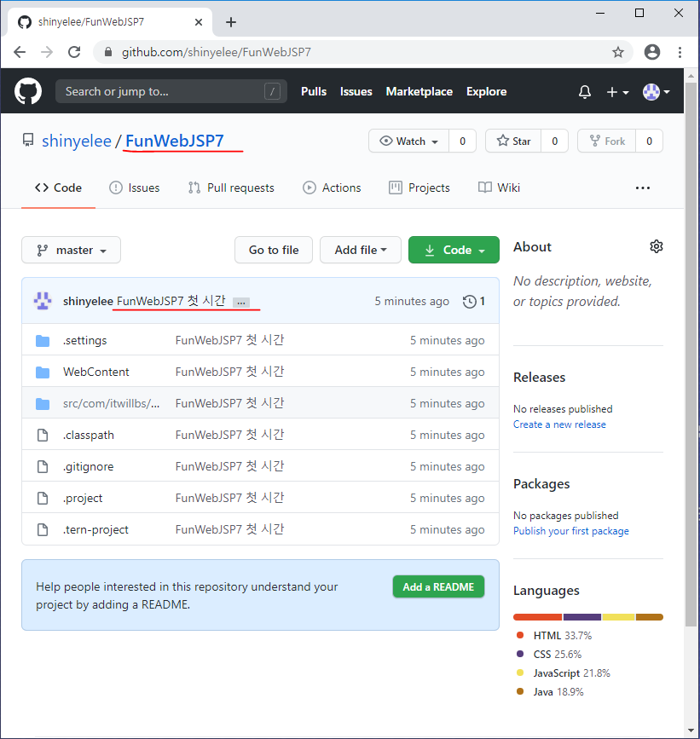This screenshot has height=739, width=700.
Task: Open the Add file dropdown
Action: coord(361,250)
